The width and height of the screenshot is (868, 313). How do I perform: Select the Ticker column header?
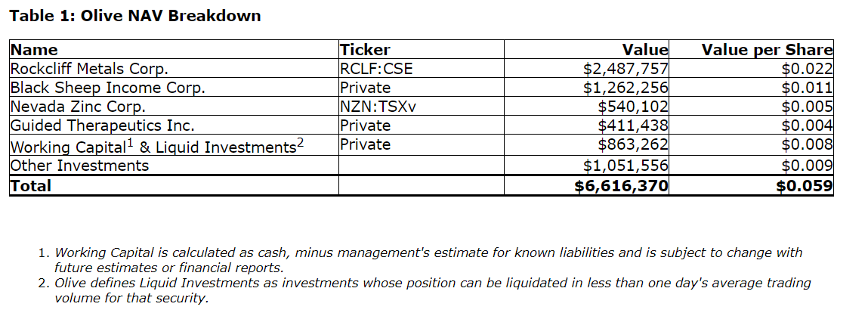[365, 50]
